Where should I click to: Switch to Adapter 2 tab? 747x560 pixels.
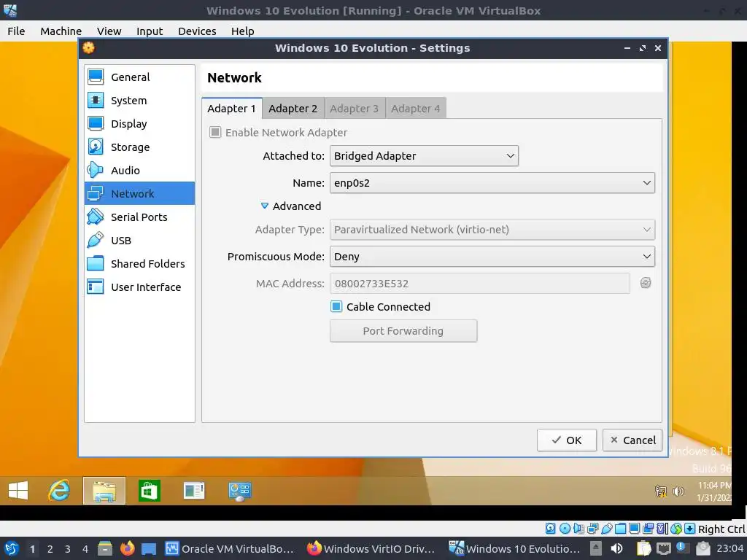pos(293,109)
